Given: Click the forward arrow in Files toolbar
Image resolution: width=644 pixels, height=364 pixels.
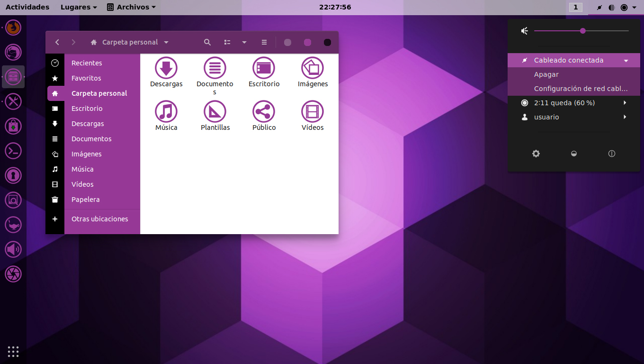Looking at the screenshot, I should (x=73, y=42).
